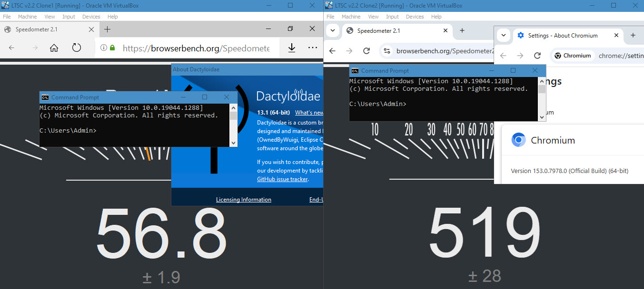
Task: Open site information icon in Chromium address bar
Action: click(x=387, y=51)
